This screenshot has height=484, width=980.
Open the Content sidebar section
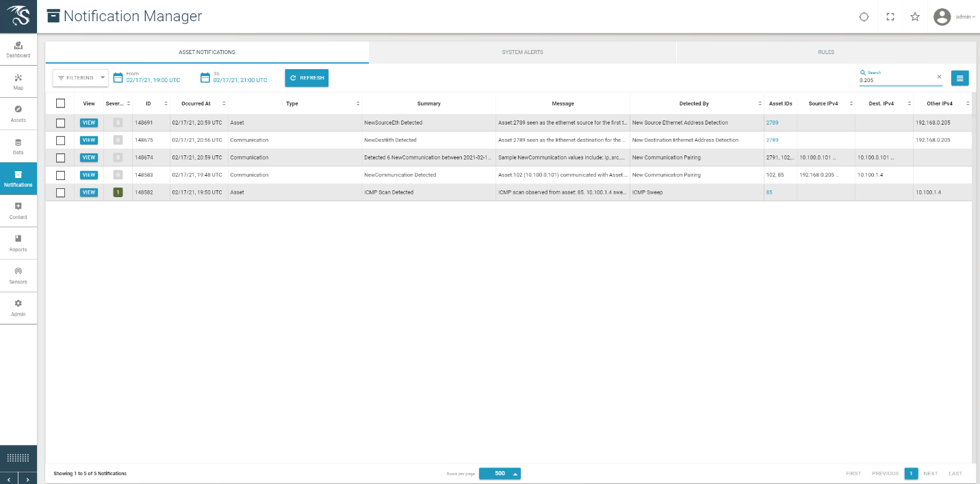tap(18, 211)
